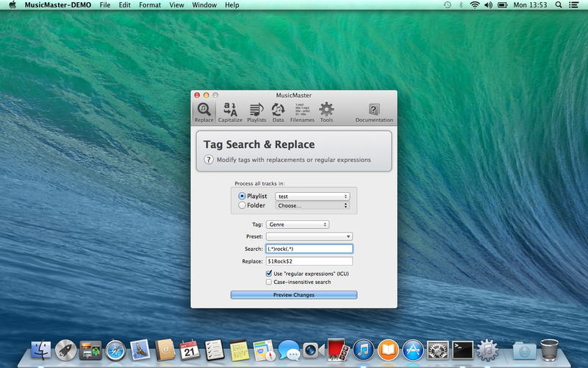588x368 pixels.
Task: Open the Help menu
Action: click(232, 5)
